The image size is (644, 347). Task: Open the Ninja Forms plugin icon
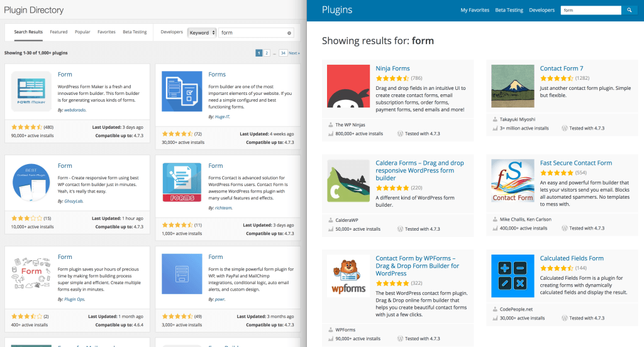pyautogui.click(x=348, y=86)
